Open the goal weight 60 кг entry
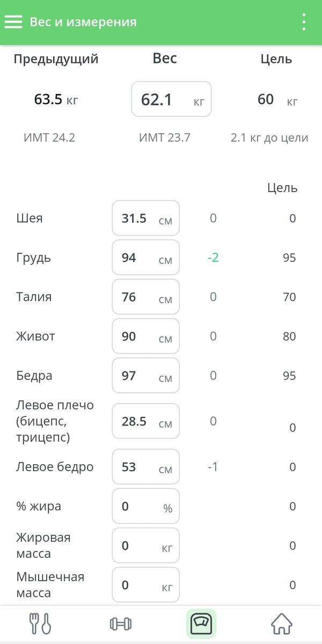The image size is (322, 644). (x=274, y=99)
